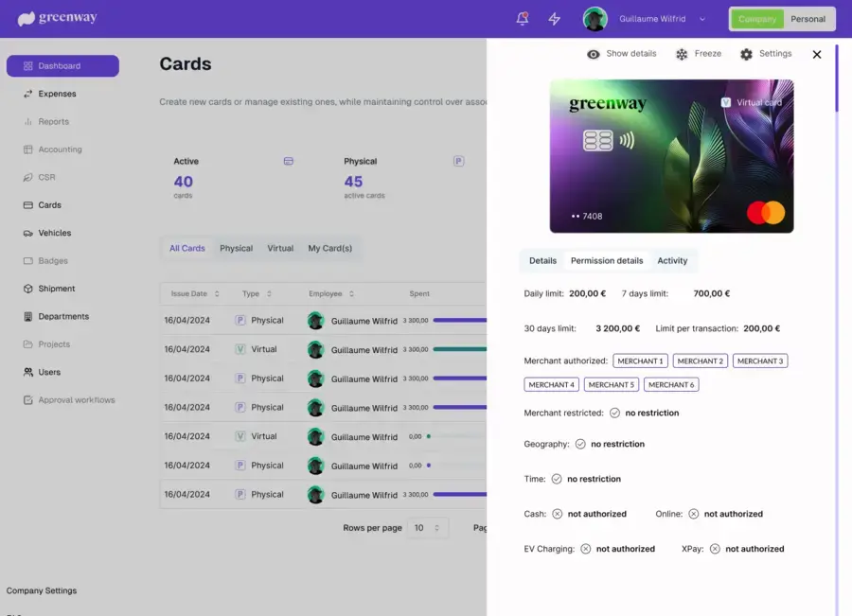Click Time no restriction check icon

(557, 479)
